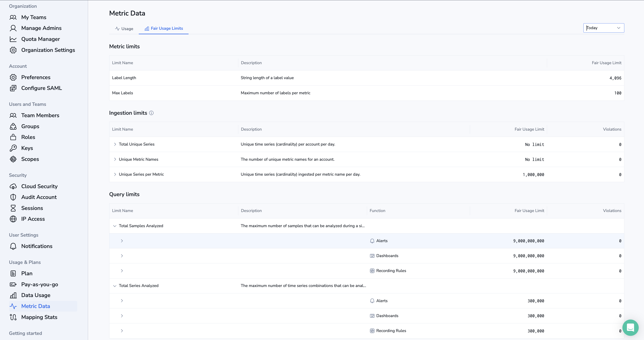Click the Sessions hourglass icon

click(13, 208)
